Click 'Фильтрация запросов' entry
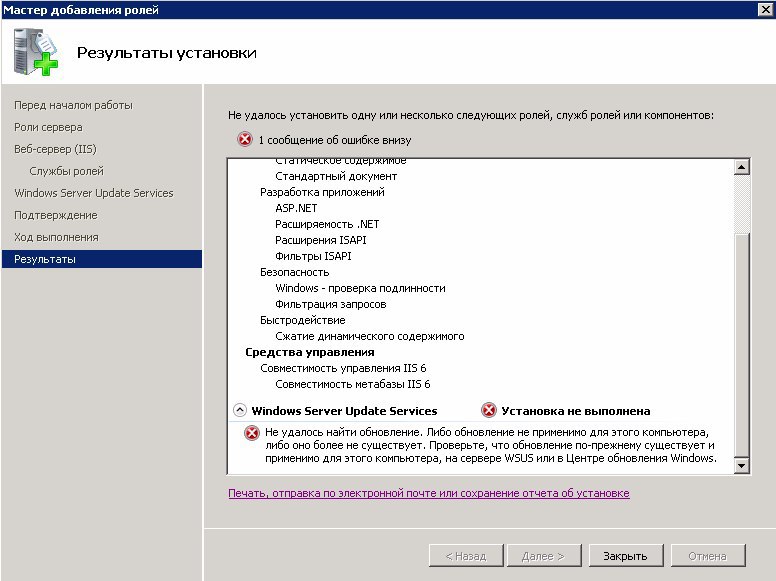This screenshot has height=581, width=776. pyautogui.click(x=331, y=304)
